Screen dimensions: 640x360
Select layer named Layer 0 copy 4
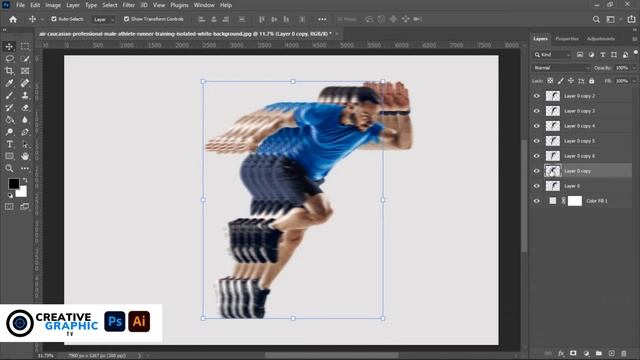[x=581, y=126]
